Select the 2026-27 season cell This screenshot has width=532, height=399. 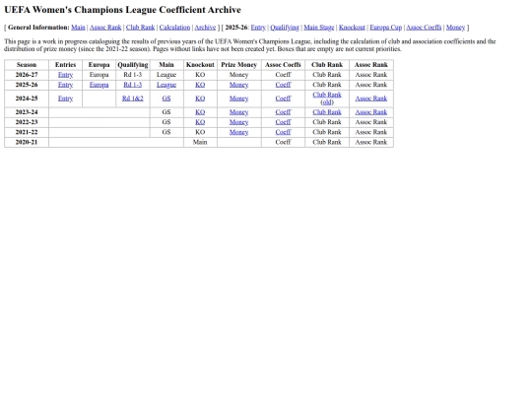tap(27, 75)
